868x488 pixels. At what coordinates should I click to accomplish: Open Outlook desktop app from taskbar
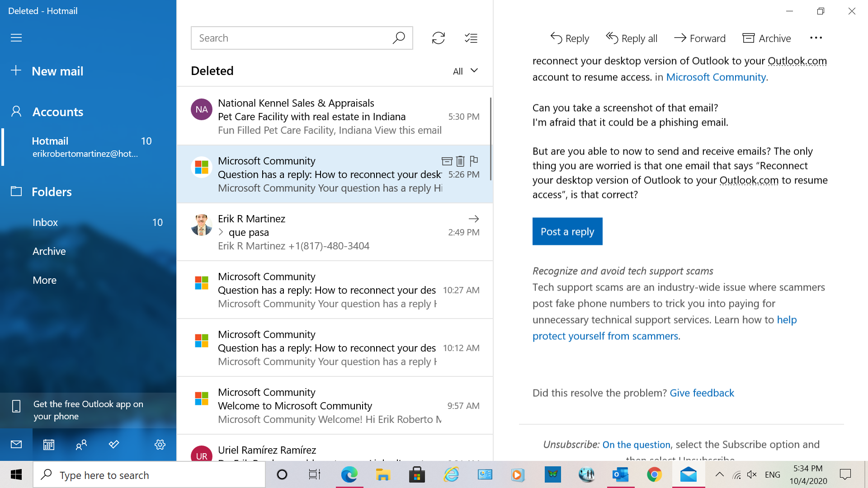[621, 474]
